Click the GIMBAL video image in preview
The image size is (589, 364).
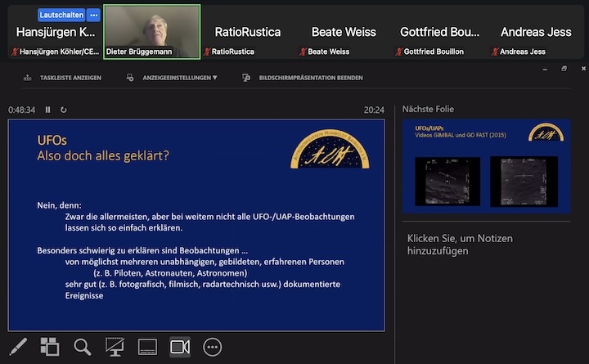click(x=447, y=182)
